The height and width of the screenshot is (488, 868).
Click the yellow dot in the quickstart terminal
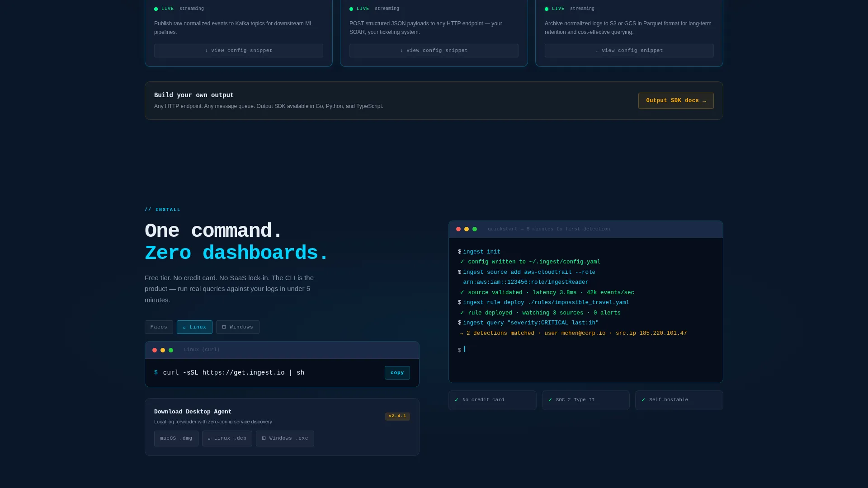click(467, 229)
